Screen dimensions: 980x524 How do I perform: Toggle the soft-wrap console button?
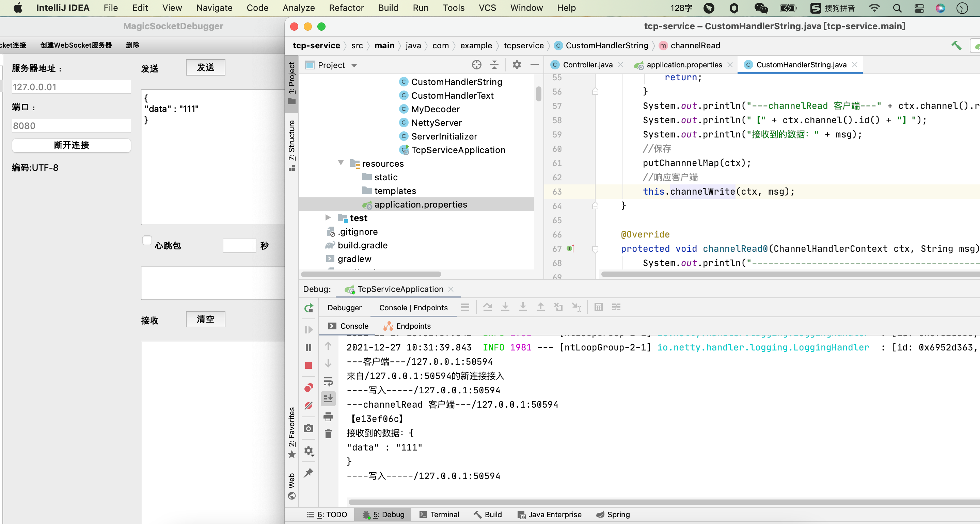click(328, 381)
